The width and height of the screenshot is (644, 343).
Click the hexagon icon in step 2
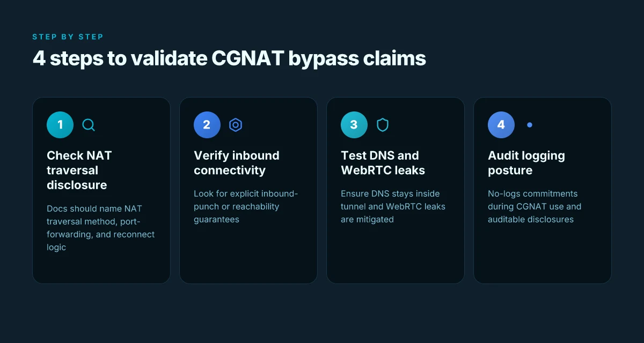(x=236, y=125)
